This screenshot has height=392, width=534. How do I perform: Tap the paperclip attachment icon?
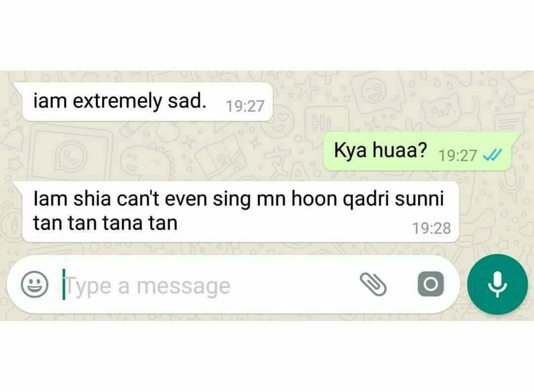373,284
